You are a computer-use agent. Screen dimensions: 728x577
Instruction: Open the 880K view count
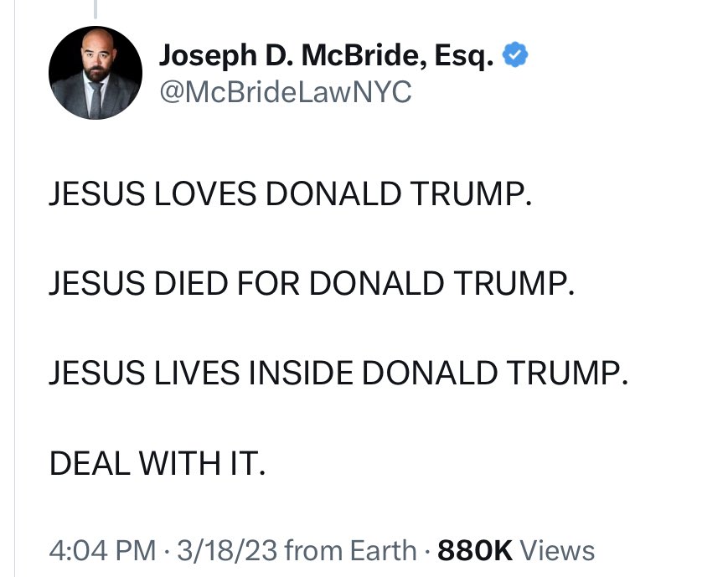point(475,550)
